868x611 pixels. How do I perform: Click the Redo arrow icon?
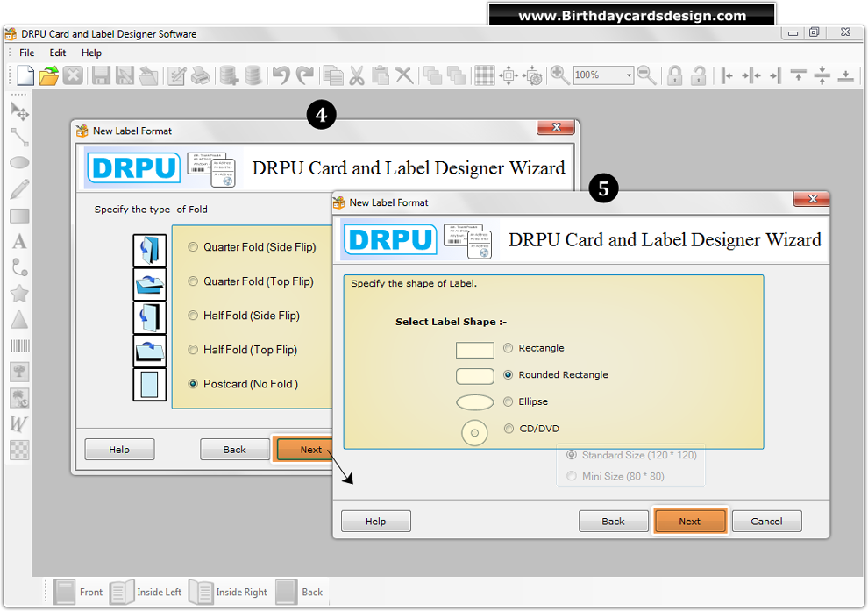click(305, 75)
